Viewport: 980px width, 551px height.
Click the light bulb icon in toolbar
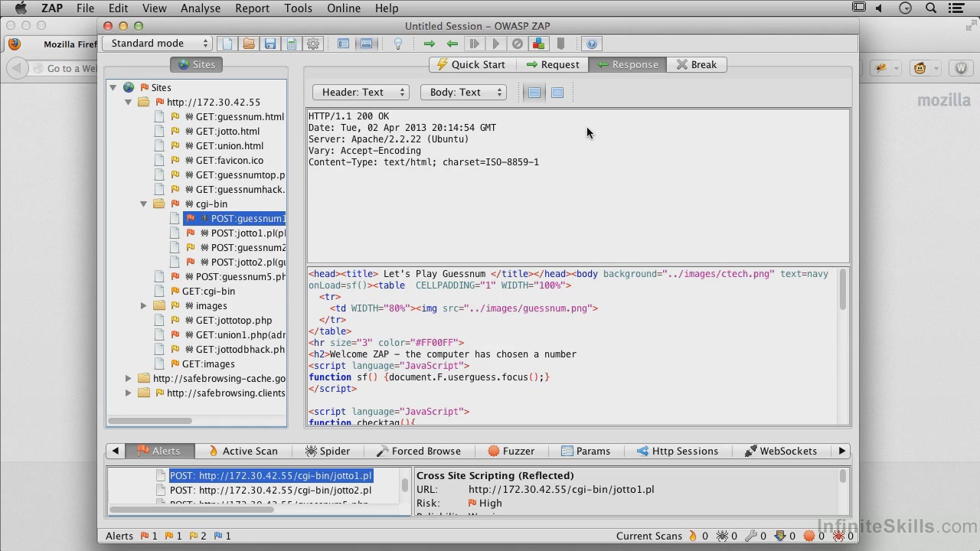click(397, 44)
